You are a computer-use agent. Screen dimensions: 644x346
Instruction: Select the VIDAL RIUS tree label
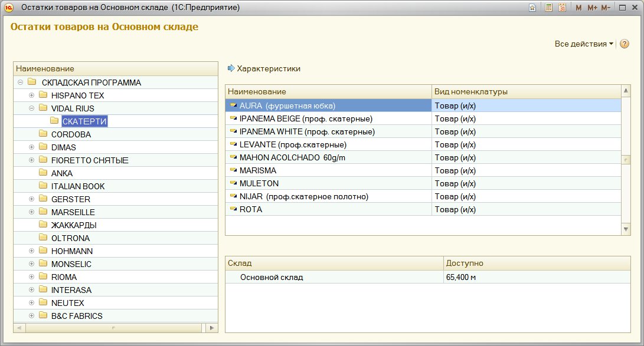point(73,108)
